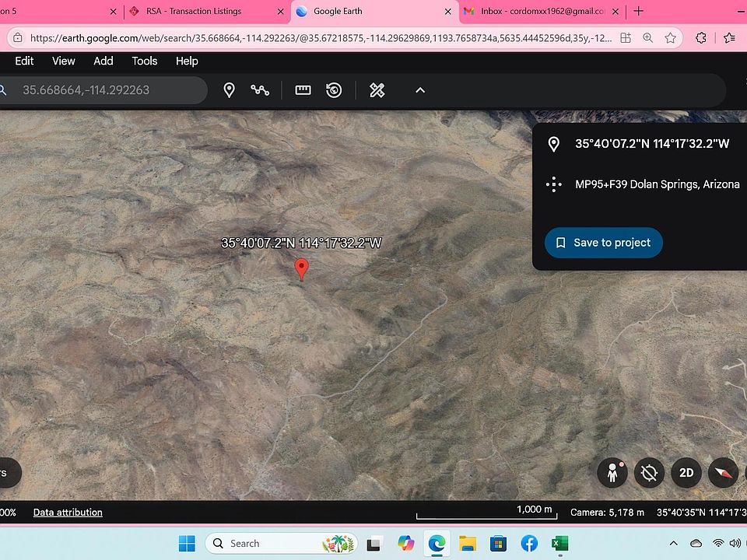Click the Save to project button
This screenshot has width=747, height=560.
tap(604, 243)
